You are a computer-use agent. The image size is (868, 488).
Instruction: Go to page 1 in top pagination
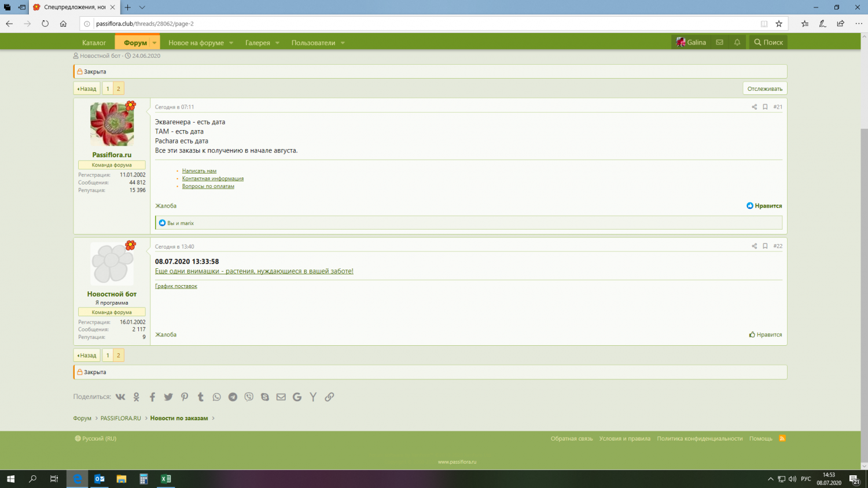coord(108,88)
